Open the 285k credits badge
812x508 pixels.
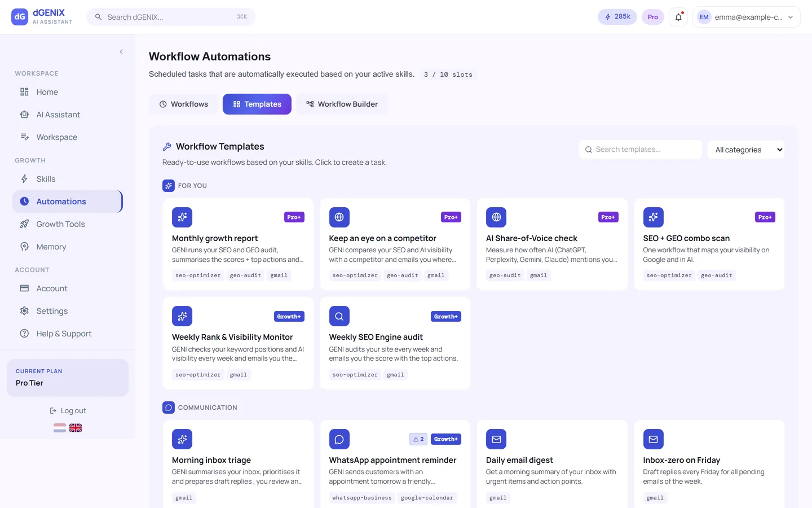[x=617, y=17]
